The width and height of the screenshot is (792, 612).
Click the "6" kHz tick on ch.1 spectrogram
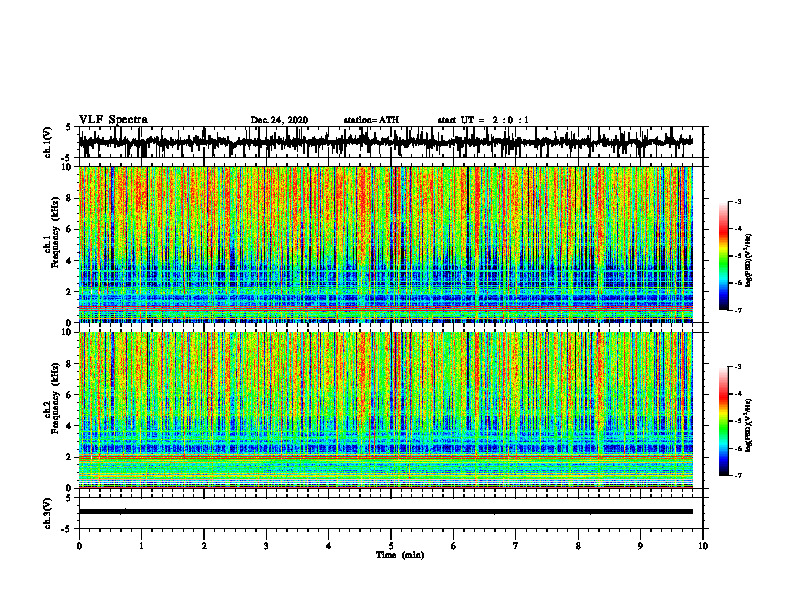click(x=71, y=229)
